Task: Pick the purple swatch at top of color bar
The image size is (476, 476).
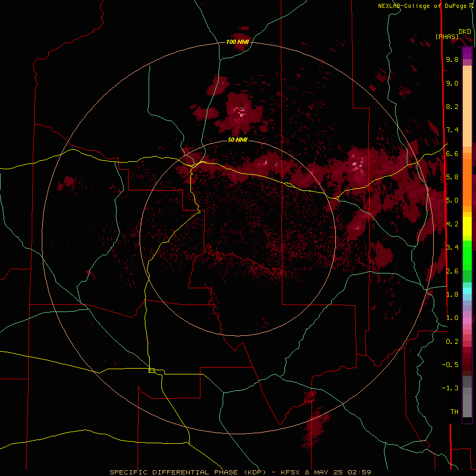Action: point(467,53)
